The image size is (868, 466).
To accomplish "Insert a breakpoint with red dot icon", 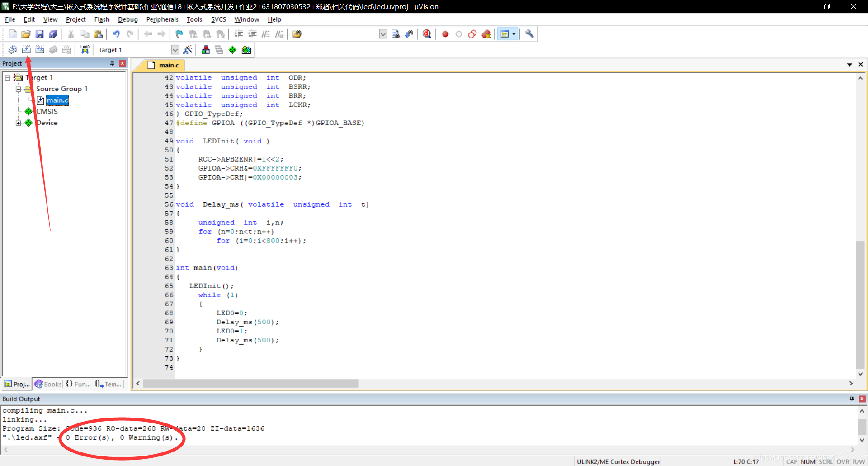I will tap(445, 34).
